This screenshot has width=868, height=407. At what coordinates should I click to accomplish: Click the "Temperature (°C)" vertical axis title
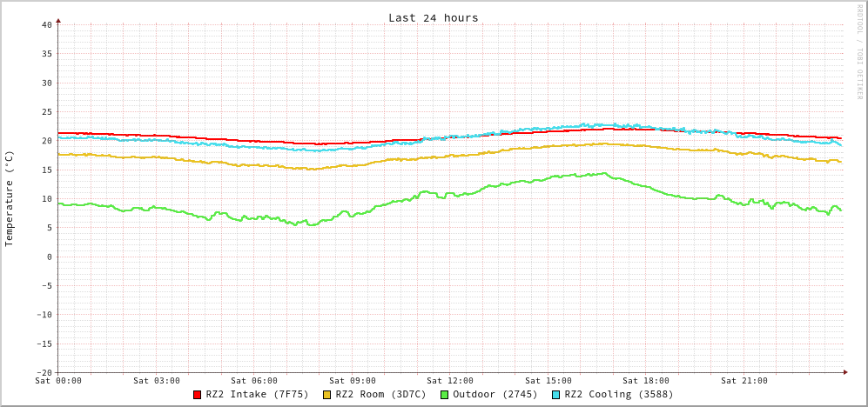[10, 198]
